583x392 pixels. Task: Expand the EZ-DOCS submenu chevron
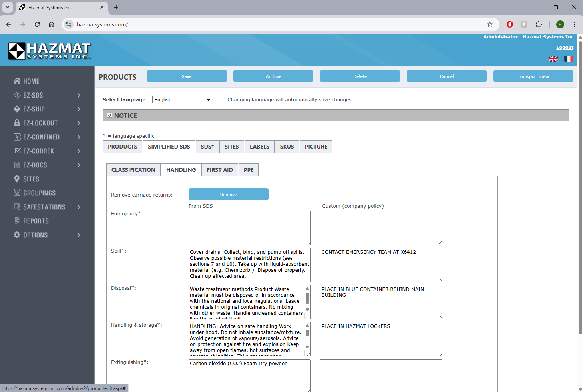tap(79, 165)
